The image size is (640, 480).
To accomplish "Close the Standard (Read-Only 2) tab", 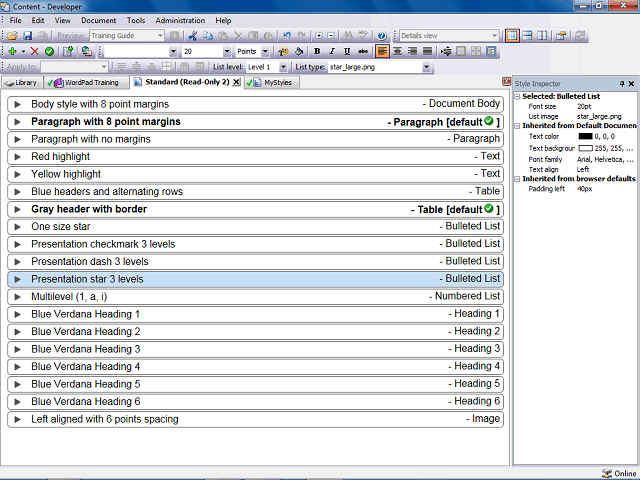I will (x=236, y=82).
